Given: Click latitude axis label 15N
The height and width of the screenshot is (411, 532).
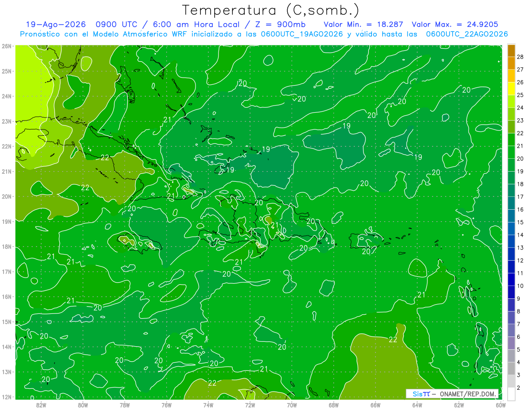Looking at the screenshot, I should [x=7, y=322].
